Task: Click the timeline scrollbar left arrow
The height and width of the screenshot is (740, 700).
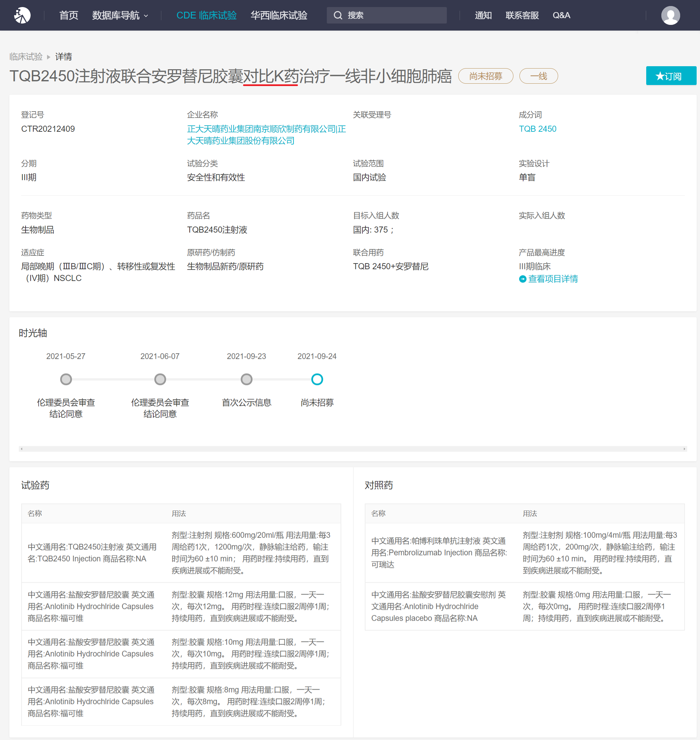Action: pos(22,449)
